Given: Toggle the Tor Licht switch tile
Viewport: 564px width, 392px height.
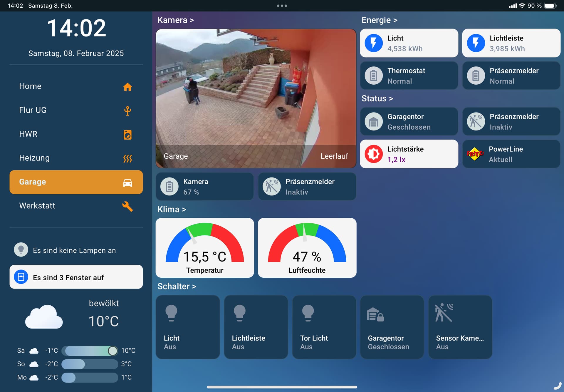Looking at the screenshot, I should (x=324, y=327).
